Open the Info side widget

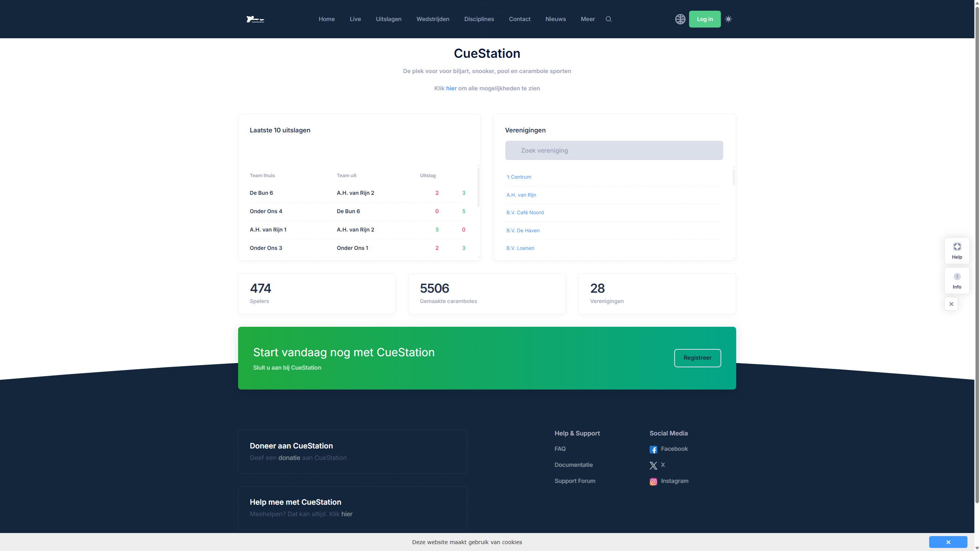957,280
